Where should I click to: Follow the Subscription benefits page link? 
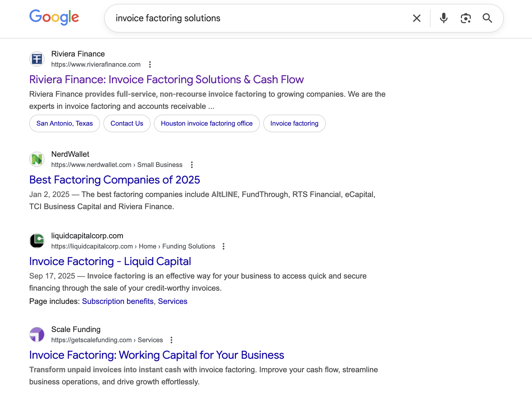tap(118, 301)
